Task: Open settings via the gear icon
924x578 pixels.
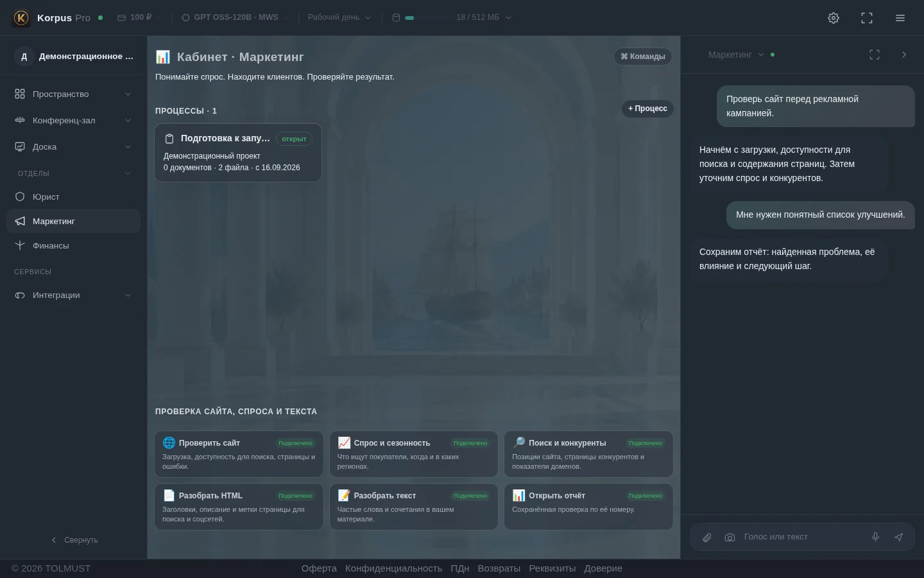Action: point(834,18)
